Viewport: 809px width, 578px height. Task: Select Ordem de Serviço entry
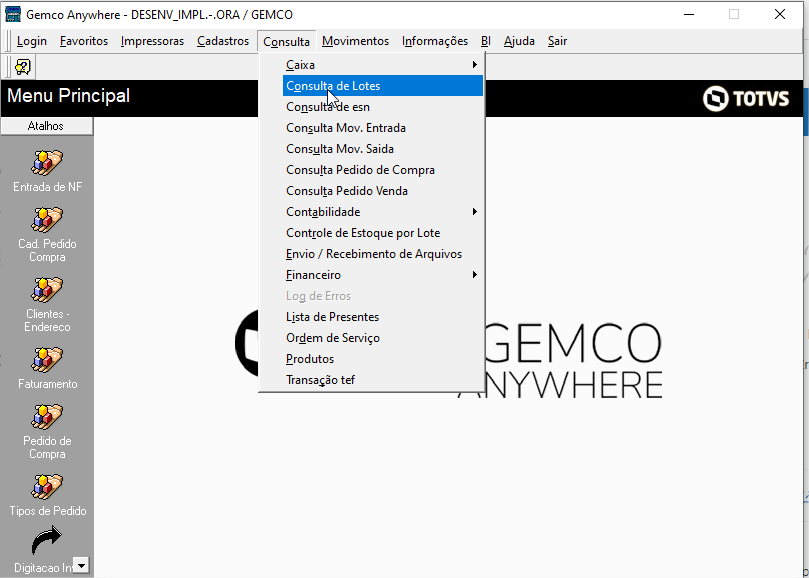point(383,338)
